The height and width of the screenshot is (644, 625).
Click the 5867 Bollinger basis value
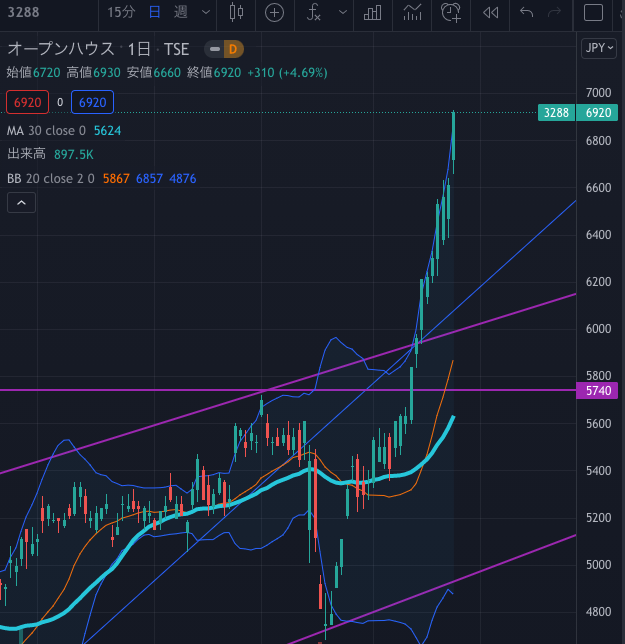tap(116, 179)
